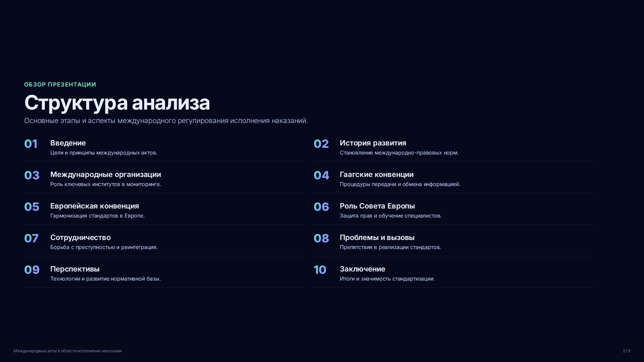Click 'Защита прав и обучение специалистов.'

pos(391,216)
